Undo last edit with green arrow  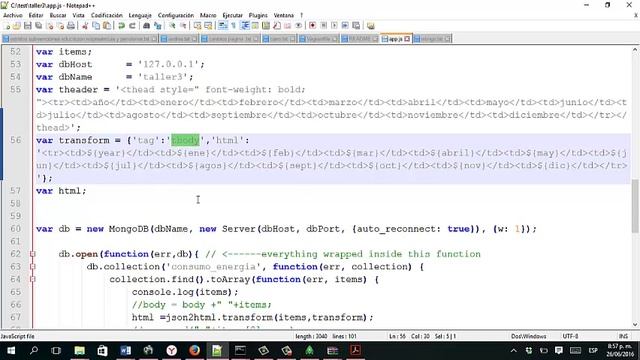click(121, 26)
